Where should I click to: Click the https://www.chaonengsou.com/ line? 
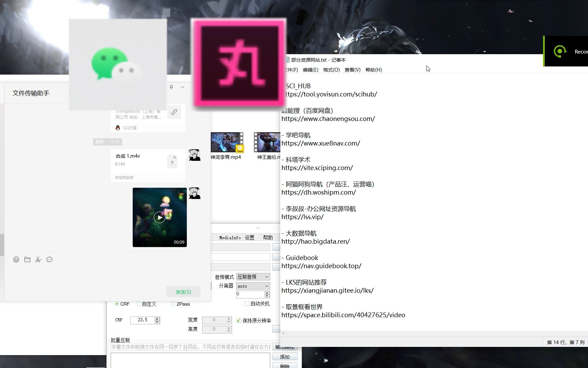[328, 119]
